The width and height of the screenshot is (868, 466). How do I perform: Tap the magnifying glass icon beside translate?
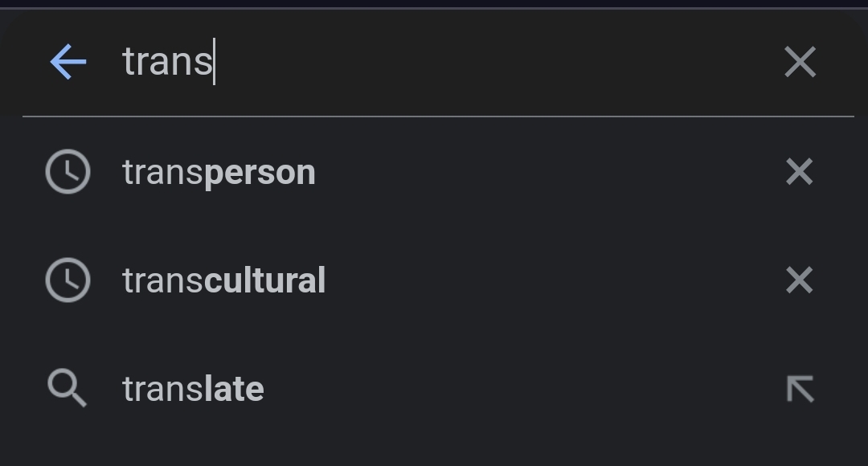coord(68,388)
